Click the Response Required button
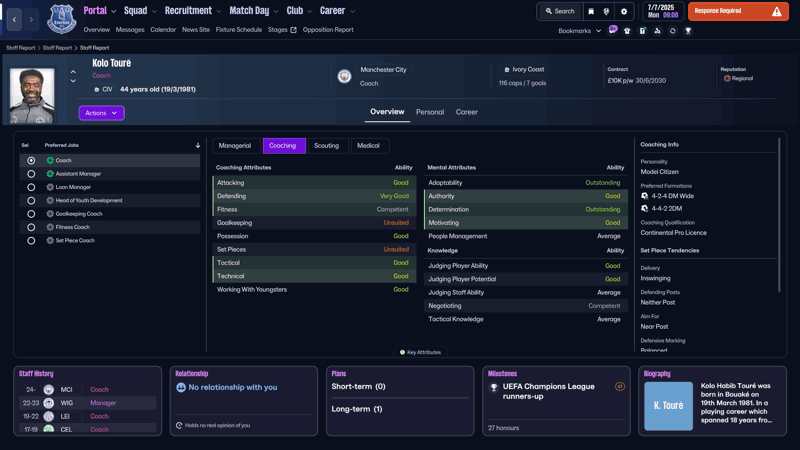Screen dimensions: 800x450 (x=738, y=11)
